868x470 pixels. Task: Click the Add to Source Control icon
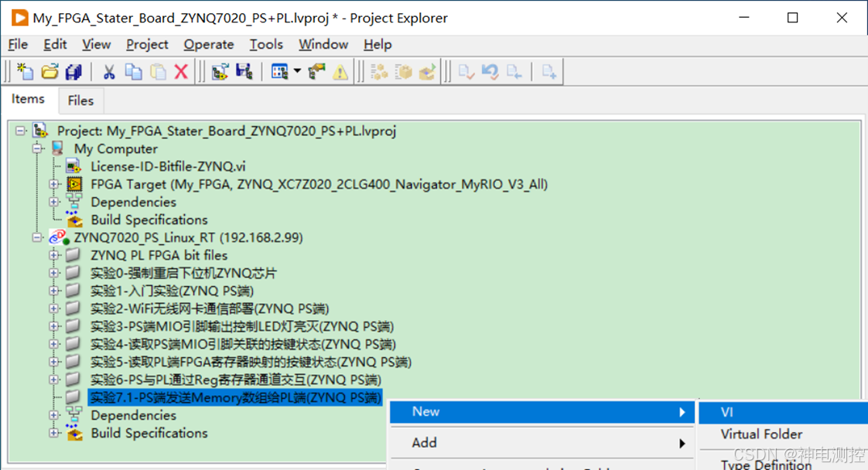click(548, 71)
